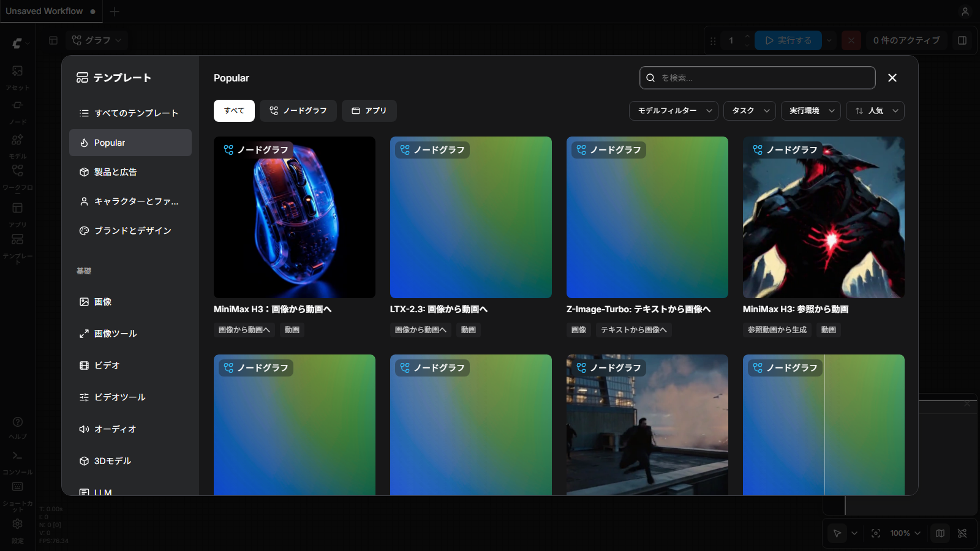Open the Nodes (ノード) sidebar panel icon
This screenshot has height=551, width=980.
[18, 105]
